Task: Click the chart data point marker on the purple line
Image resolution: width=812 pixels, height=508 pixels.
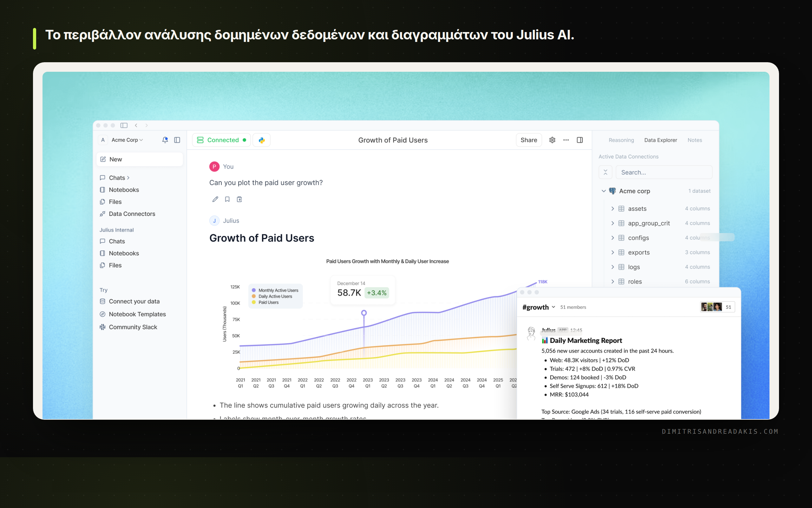Action: 364,313
